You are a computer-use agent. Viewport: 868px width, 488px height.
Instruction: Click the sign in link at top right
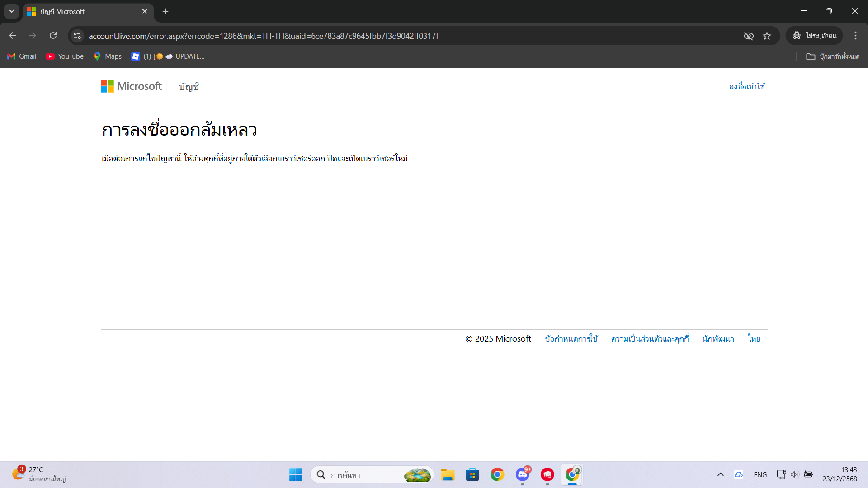(747, 86)
